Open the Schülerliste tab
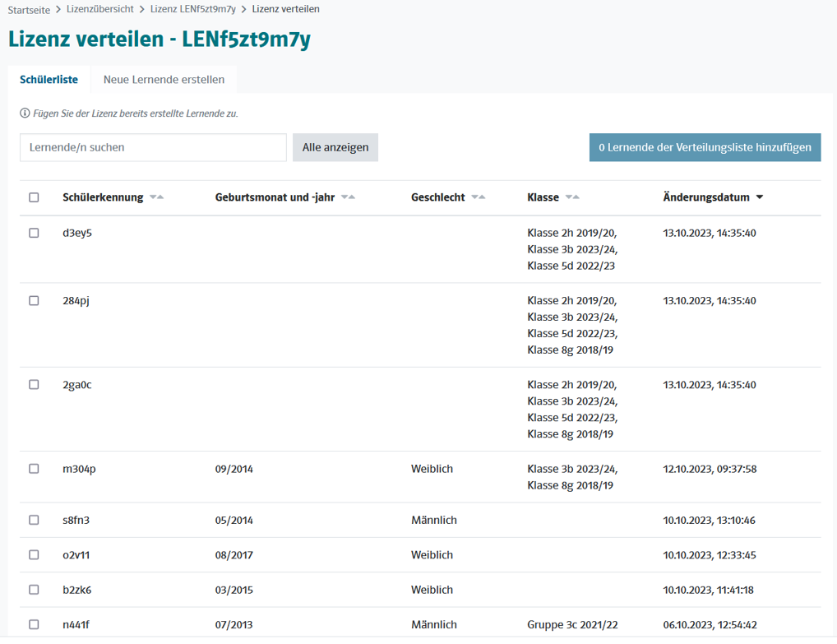This screenshot has height=644, width=837. 49,80
